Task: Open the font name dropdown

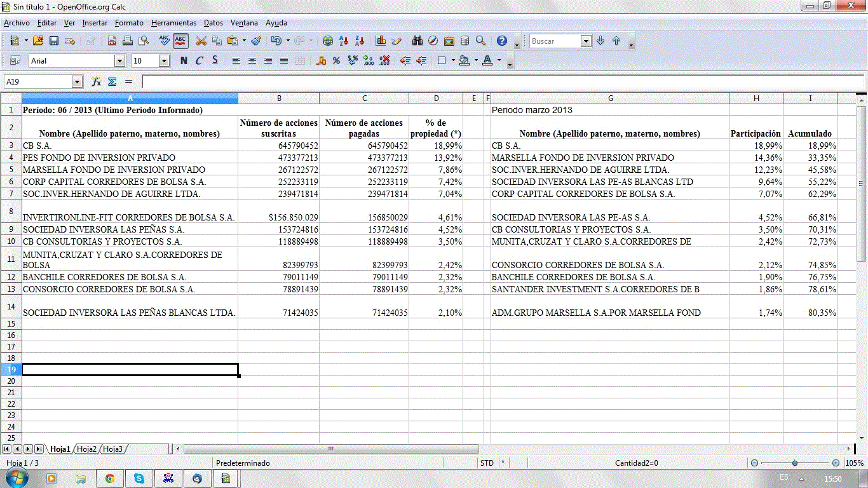Action: coord(119,61)
